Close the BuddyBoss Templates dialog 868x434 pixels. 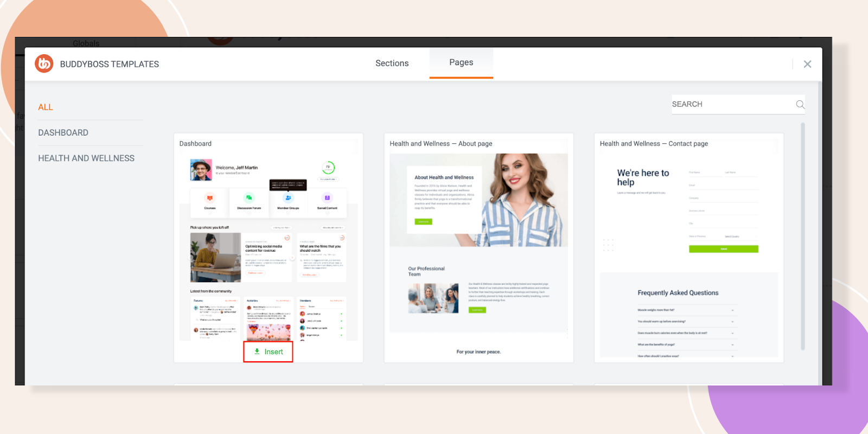pos(807,64)
